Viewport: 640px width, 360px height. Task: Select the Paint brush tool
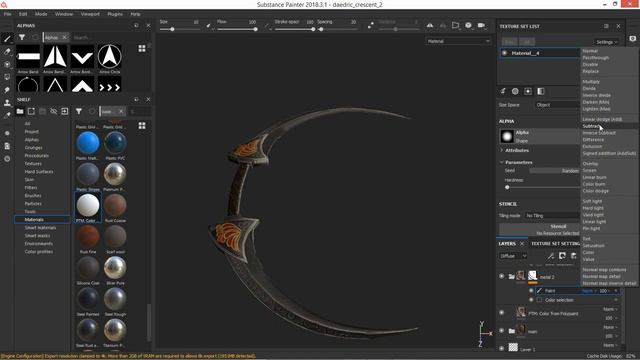pyautogui.click(x=7, y=39)
